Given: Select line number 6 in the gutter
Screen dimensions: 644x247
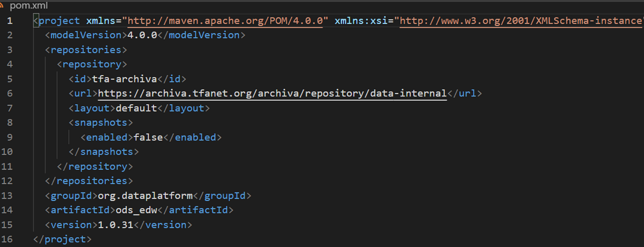Looking at the screenshot, I should coord(10,94).
